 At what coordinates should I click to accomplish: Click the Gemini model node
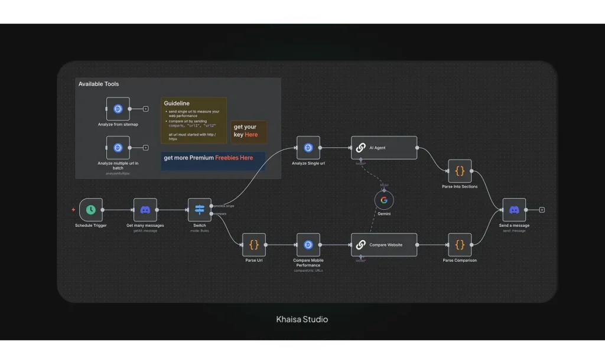[x=384, y=200]
